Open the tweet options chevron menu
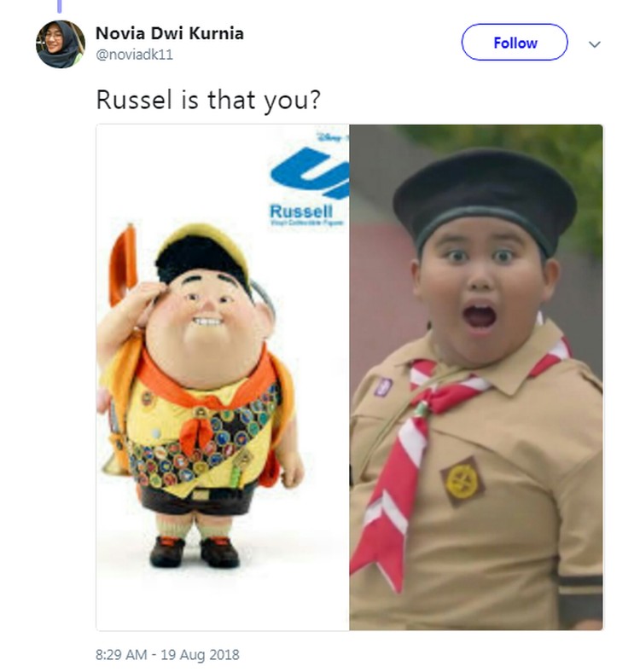The image size is (640, 672). click(x=594, y=44)
